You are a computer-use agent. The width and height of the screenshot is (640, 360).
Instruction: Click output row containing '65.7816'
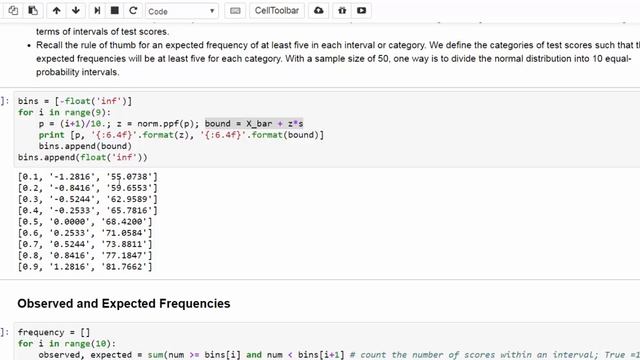coord(87,211)
